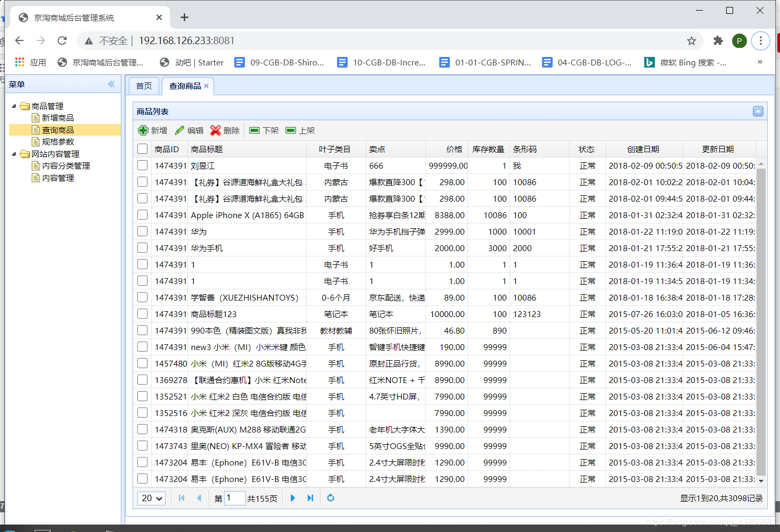The image size is (780, 532).
Task: Check the row for 刘昱江
Action: pos(142,165)
